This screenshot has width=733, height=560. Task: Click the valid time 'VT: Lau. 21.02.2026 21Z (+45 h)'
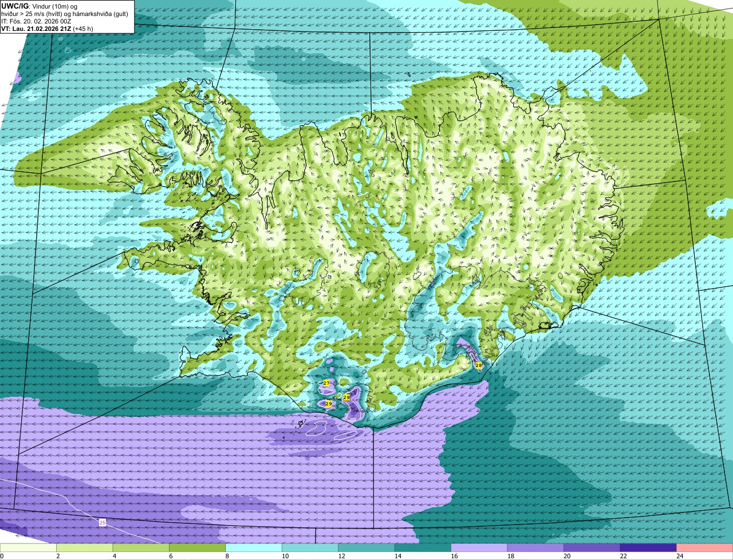click(x=47, y=28)
